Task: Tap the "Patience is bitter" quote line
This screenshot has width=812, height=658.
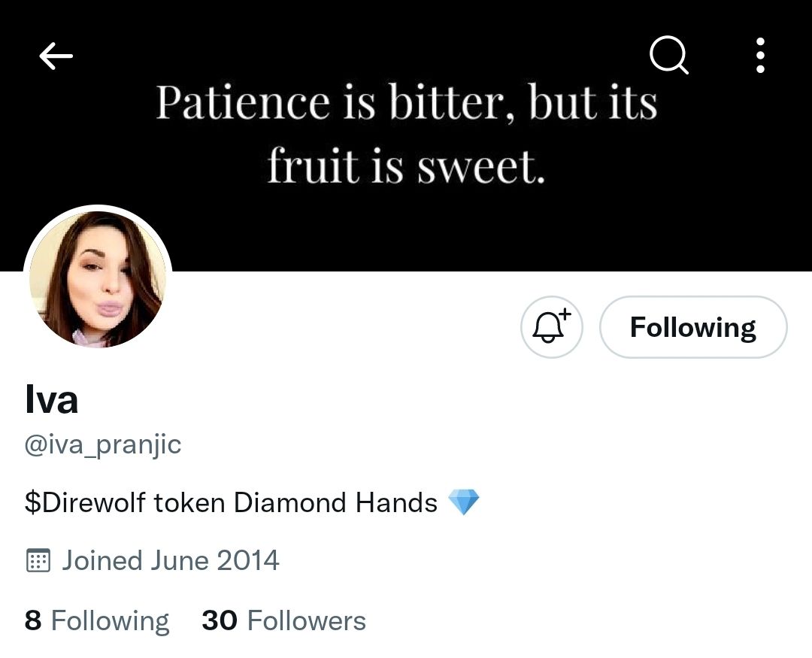Action: click(x=406, y=103)
